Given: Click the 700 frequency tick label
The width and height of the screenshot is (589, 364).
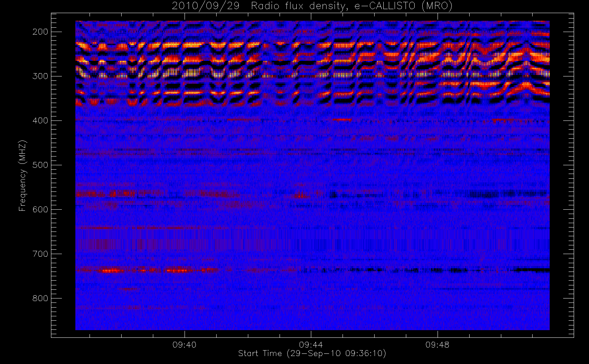Looking at the screenshot, I should coord(40,254).
